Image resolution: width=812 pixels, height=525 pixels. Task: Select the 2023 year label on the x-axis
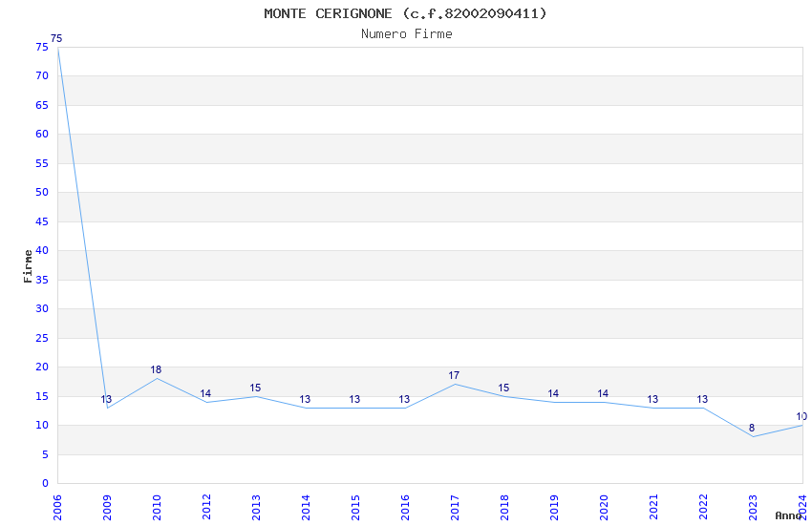754,508
